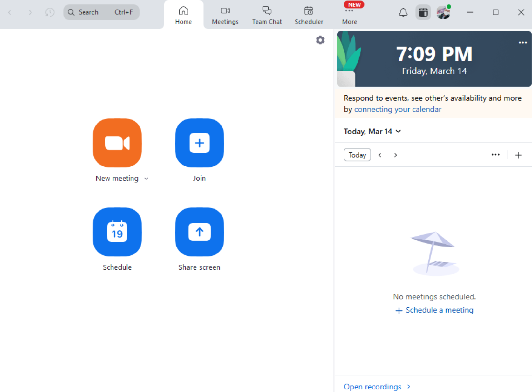Open recordings link at bottom
Image resolution: width=532 pixels, height=392 pixels.
377,387
